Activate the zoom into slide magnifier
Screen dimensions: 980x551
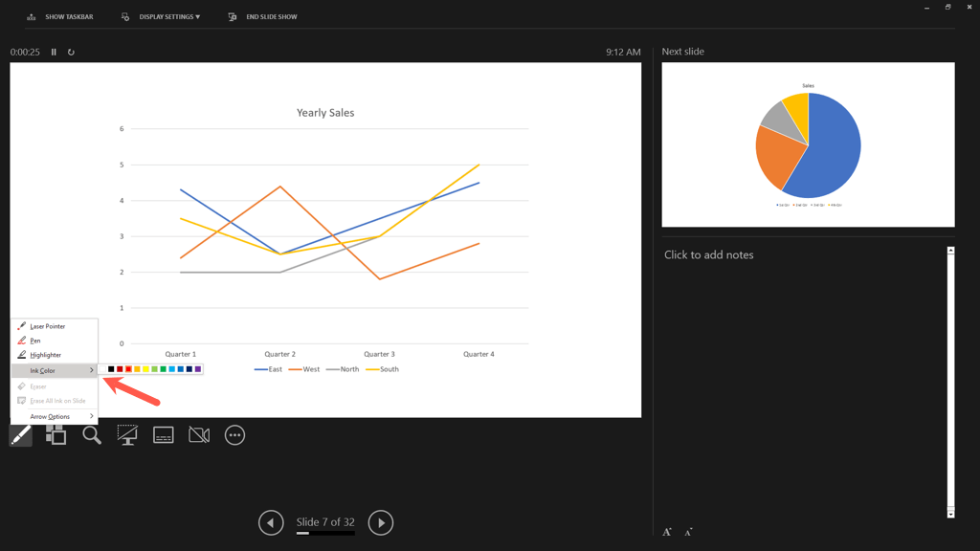pyautogui.click(x=92, y=435)
